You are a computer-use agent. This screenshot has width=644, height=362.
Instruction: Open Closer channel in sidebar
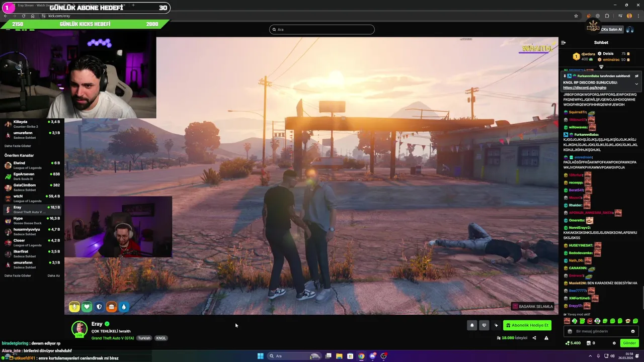[x=32, y=242]
